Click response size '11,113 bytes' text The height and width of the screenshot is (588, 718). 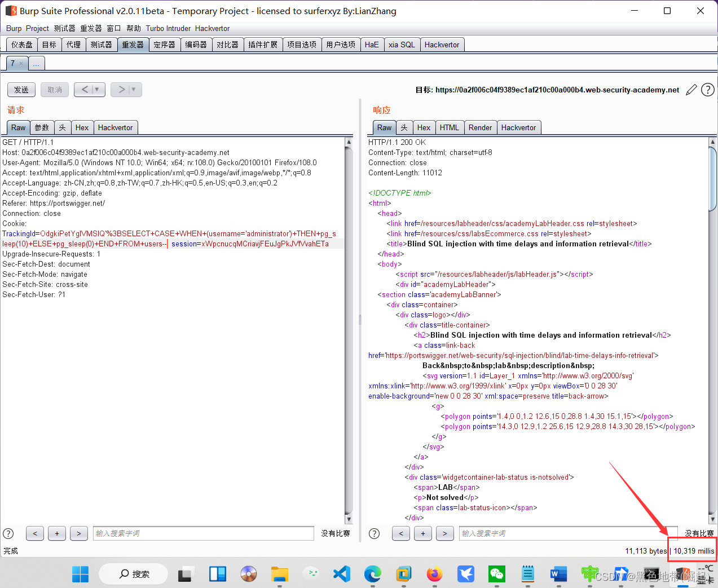pos(646,551)
